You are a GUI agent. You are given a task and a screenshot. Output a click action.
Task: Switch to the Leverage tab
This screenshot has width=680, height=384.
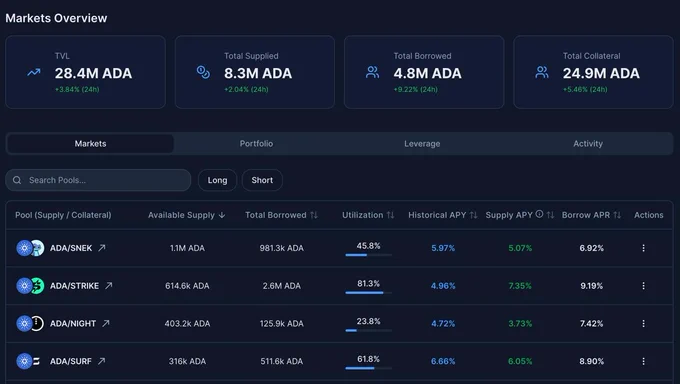point(422,144)
